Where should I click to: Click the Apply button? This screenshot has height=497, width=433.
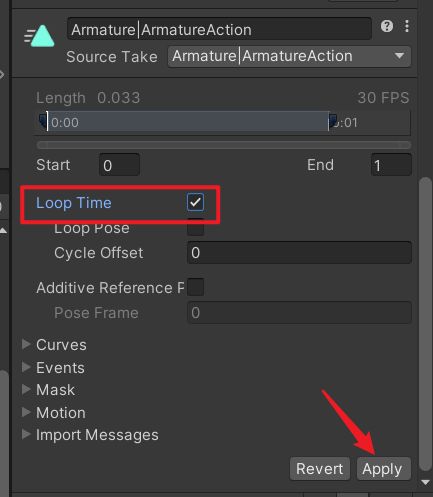[x=383, y=469]
